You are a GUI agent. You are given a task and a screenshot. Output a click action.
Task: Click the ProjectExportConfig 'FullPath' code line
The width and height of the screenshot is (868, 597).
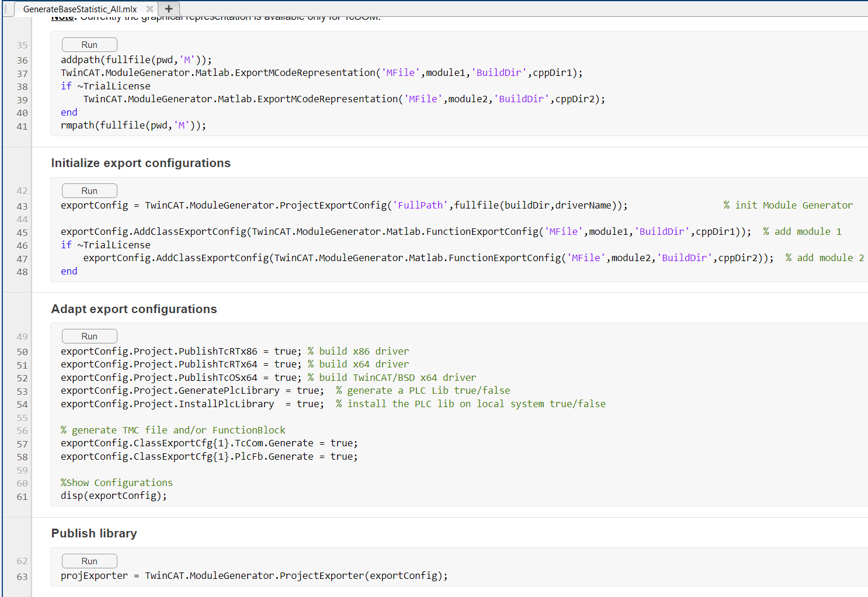click(344, 205)
